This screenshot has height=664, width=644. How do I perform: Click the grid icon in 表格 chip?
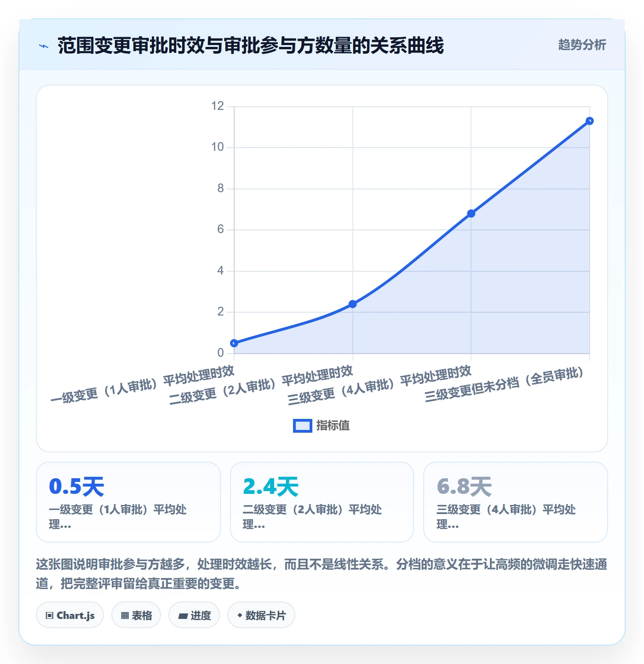(125, 616)
